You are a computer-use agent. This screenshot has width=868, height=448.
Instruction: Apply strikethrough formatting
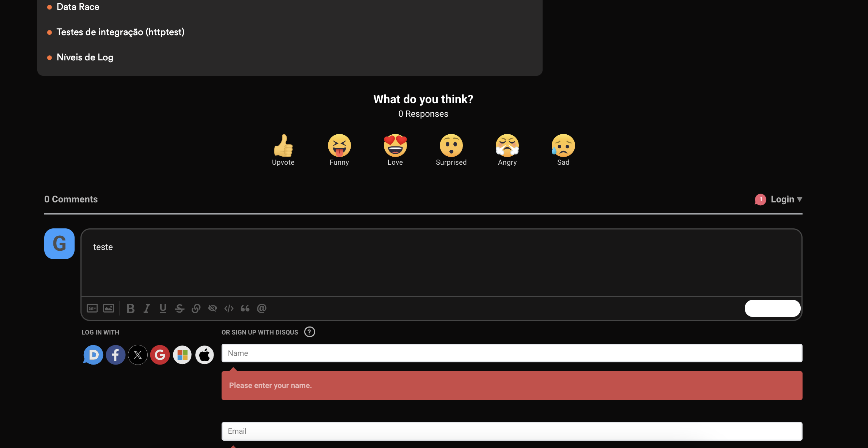coord(180,308)
